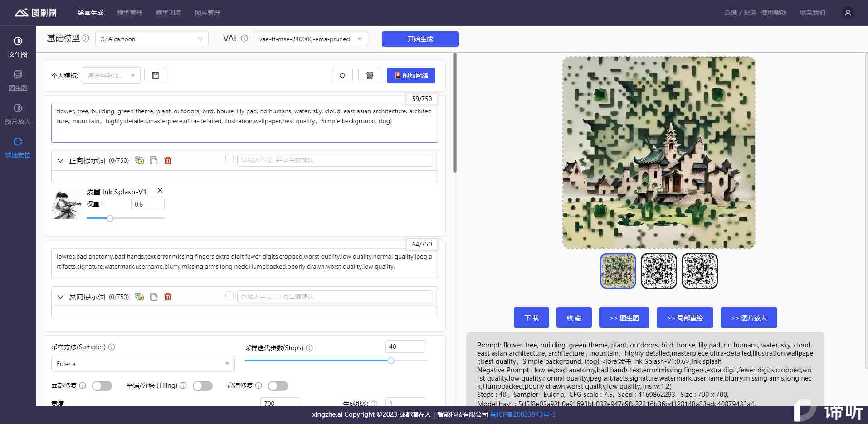Click the >> 图片放大 upscale button
Image resolution: width=868 pixels, height=424 pixels.
coord(749,318)
